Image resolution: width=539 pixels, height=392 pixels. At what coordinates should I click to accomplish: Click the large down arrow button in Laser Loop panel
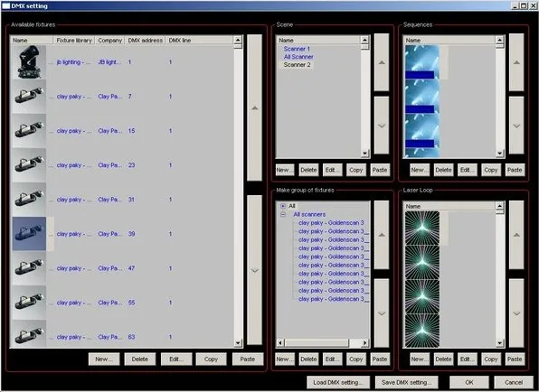point(516,313)
